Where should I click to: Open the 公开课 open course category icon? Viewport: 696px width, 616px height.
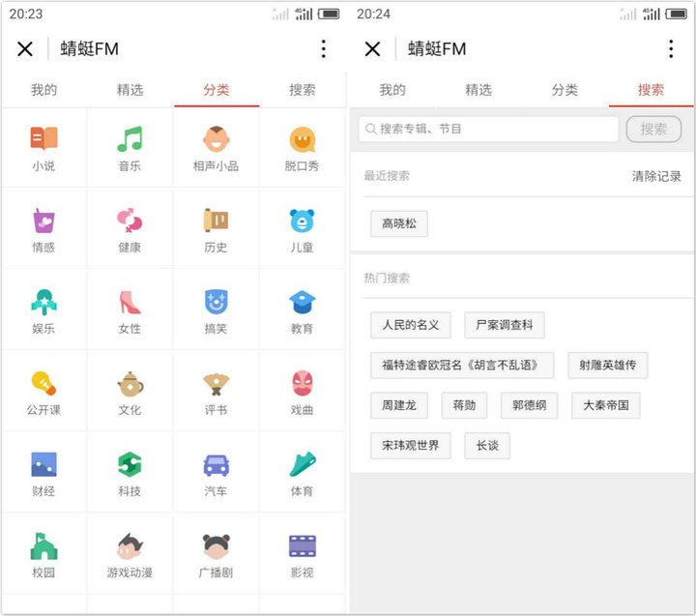[x=43, y=383]
